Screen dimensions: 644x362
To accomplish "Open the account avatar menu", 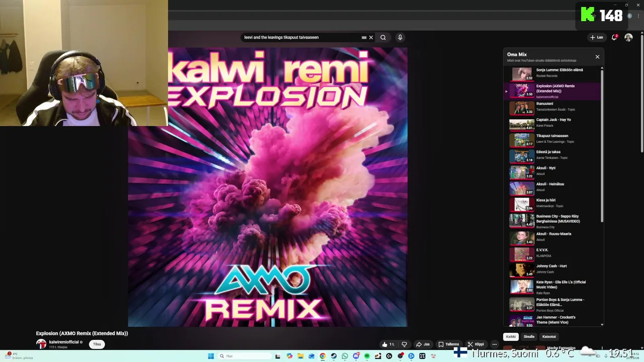I will [x=628, y=37].
